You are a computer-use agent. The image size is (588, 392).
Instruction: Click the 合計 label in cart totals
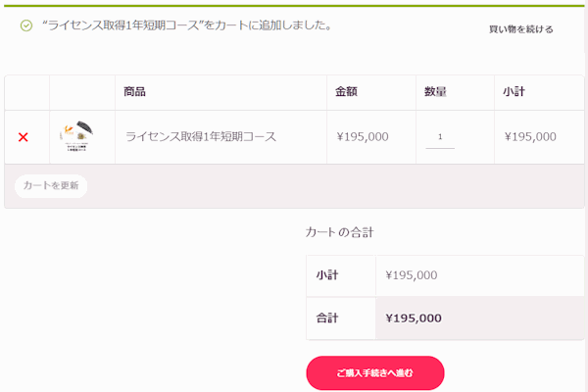coord(327,318)
